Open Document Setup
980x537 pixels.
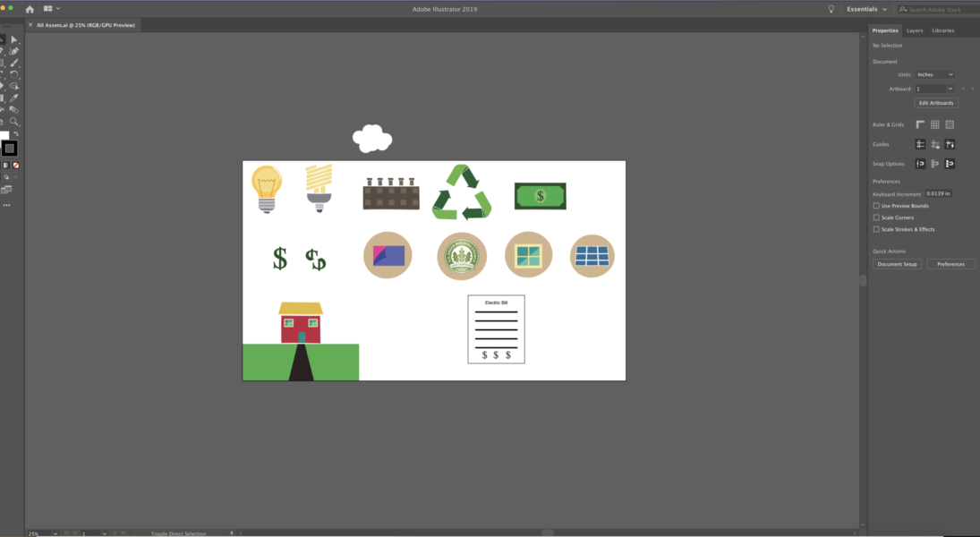897,264
